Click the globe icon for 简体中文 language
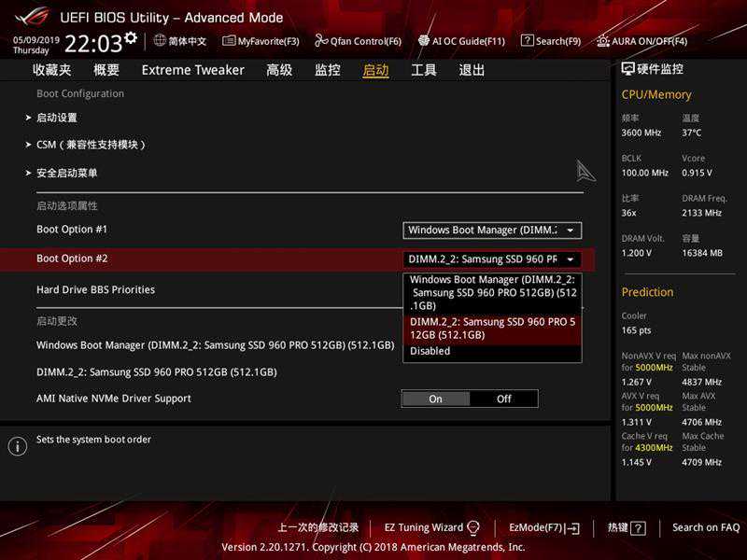Viewport: 747px width, 560px height. click(160, 40)
